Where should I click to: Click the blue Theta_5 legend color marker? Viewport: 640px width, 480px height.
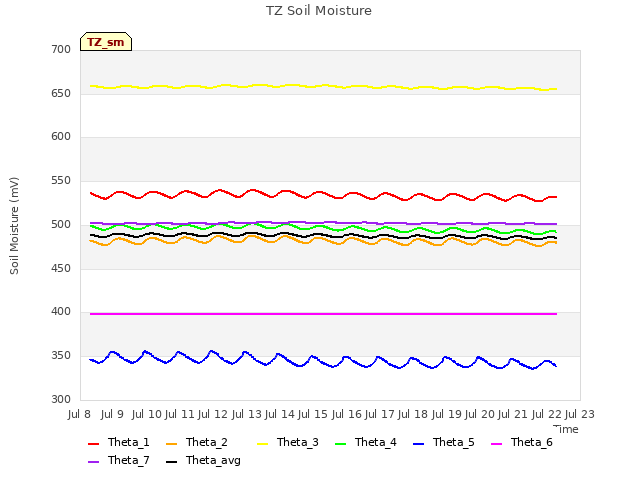pos(418,444)
